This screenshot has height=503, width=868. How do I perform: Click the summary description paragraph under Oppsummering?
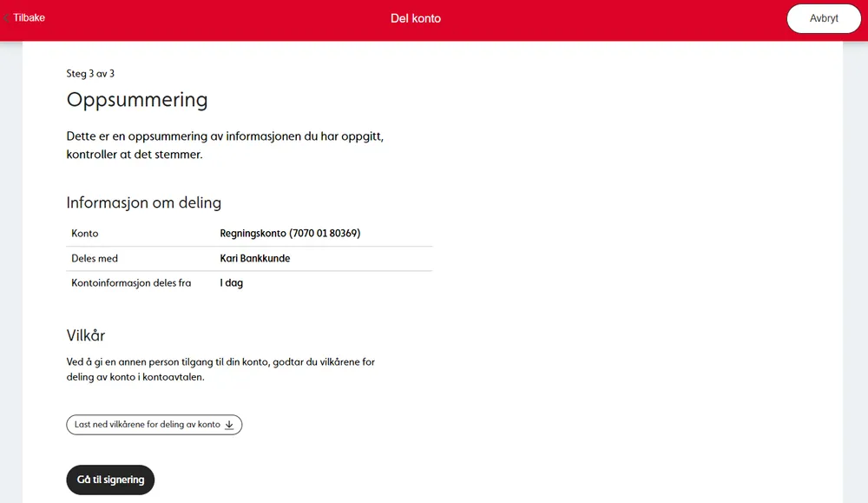point(225,146)
